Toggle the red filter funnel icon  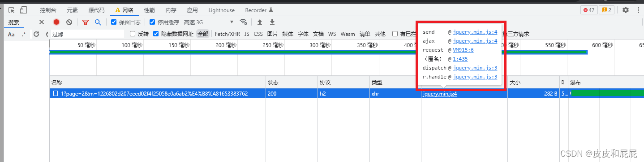click(86, 22)
